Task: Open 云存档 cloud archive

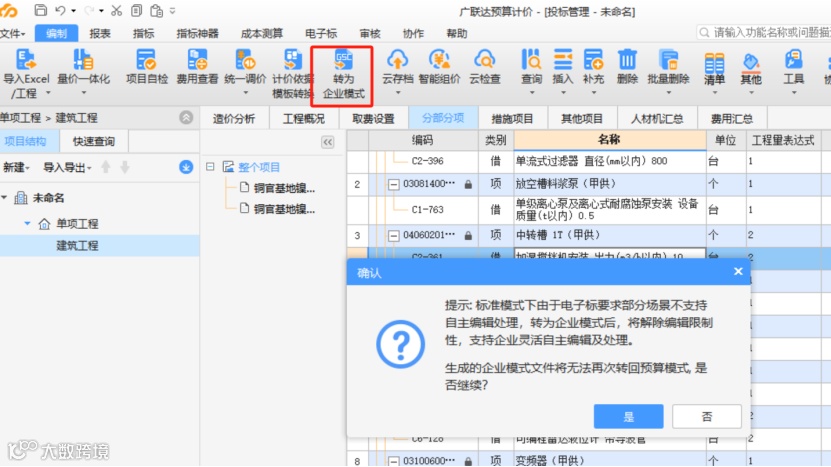Action: pyautogui.click(x=397, y=72)
